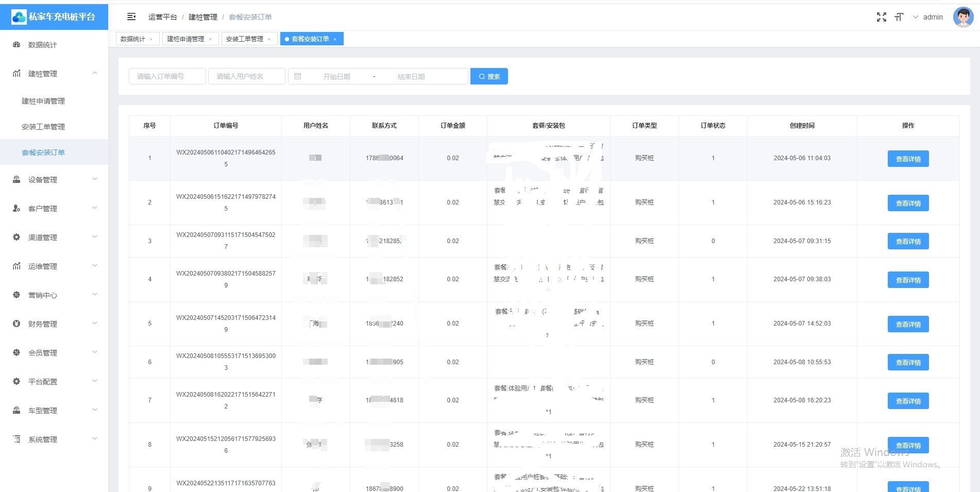Image resolution: width=980 pixels, height=492 pixels.
Task: View details for order row 6
Action: click(908, 362)
